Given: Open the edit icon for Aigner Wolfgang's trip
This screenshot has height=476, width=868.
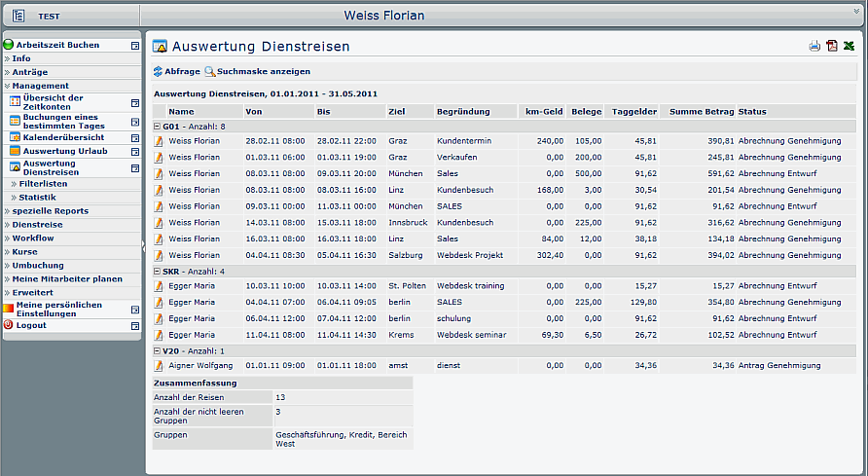Looking at the screenshot, I should point(159,366).
